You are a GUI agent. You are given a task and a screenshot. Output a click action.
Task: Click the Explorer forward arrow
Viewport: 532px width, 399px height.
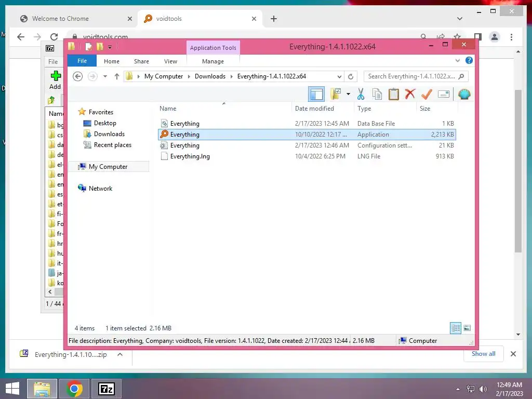tap(92, 76)
